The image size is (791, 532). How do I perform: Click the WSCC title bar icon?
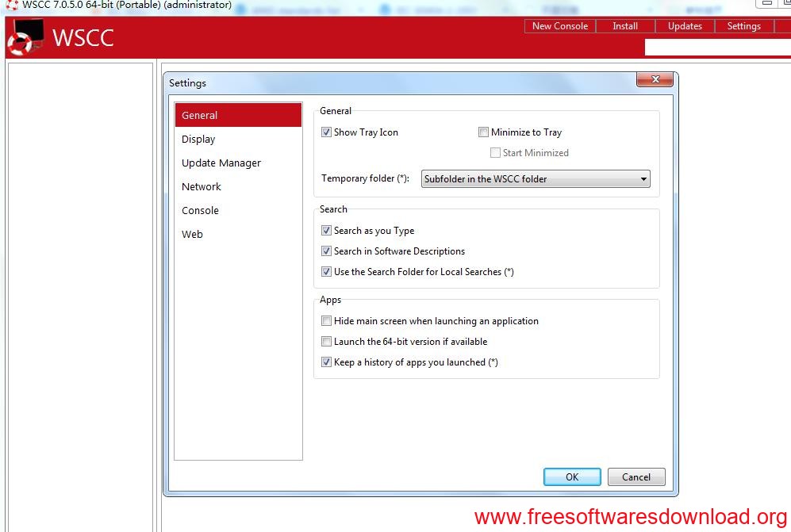(x=12, y=5)
